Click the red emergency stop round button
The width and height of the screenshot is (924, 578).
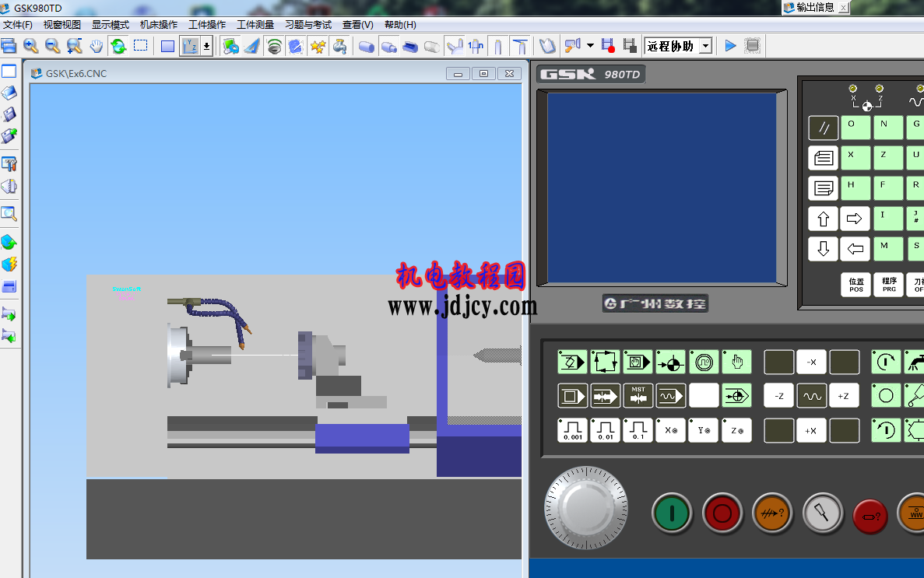[870, 516]
